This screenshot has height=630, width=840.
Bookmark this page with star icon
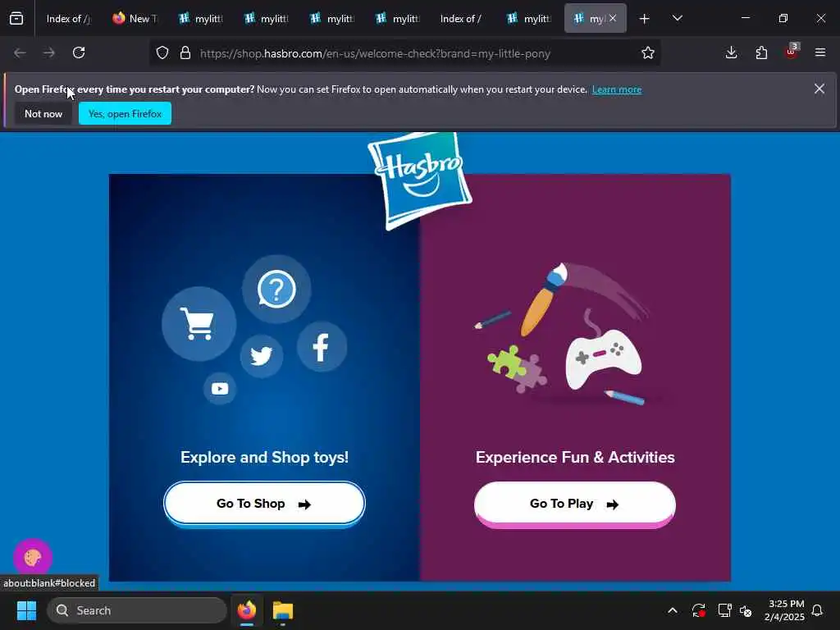(x=648, y=52)
